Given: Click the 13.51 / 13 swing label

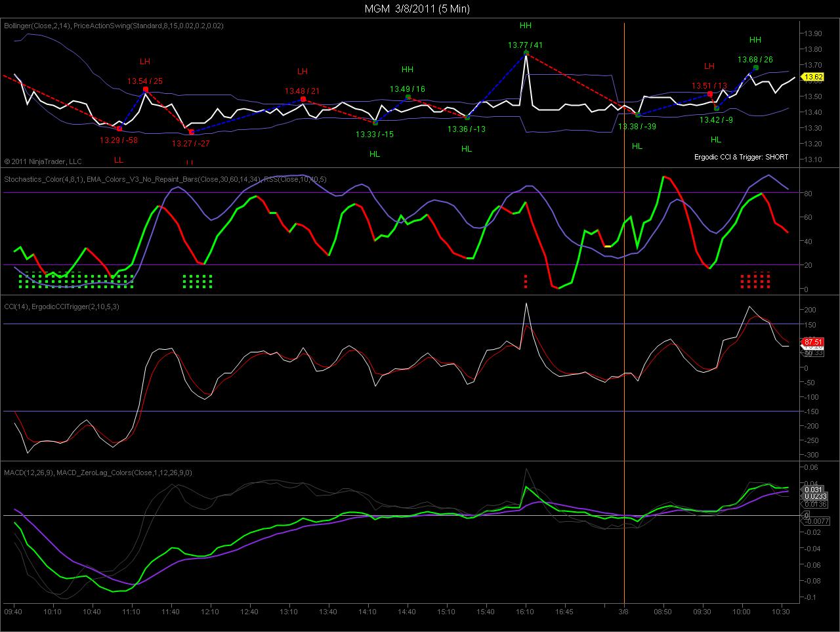Looking at the screenshot, I should click(709, 85).
